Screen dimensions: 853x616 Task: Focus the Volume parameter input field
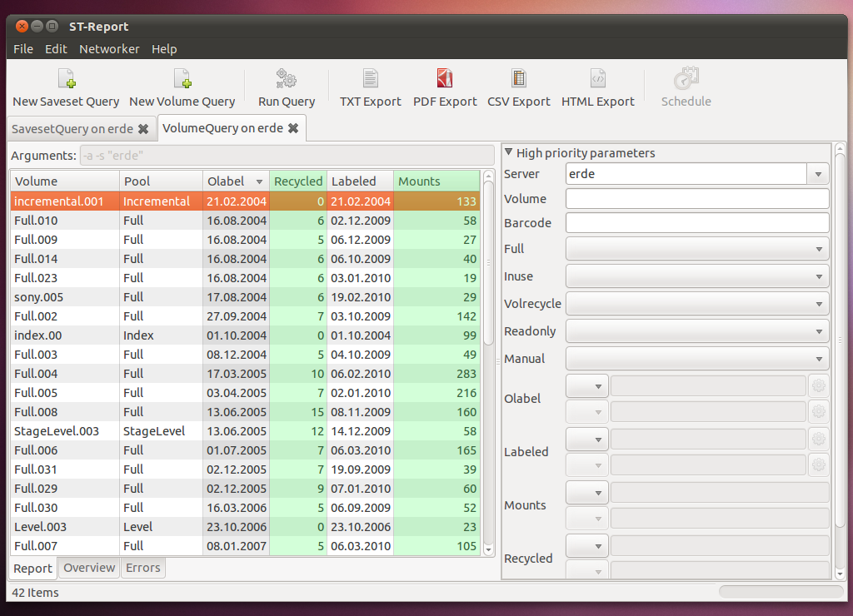point(697,199)
